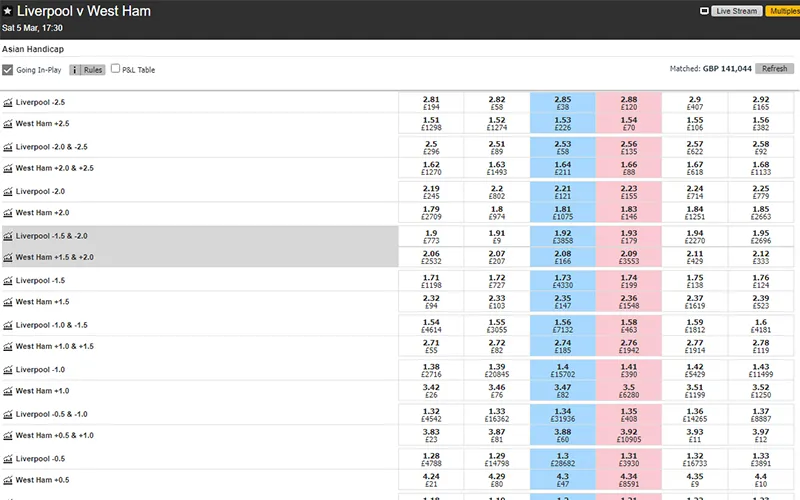Open the Live Stream button

(737, 11)
